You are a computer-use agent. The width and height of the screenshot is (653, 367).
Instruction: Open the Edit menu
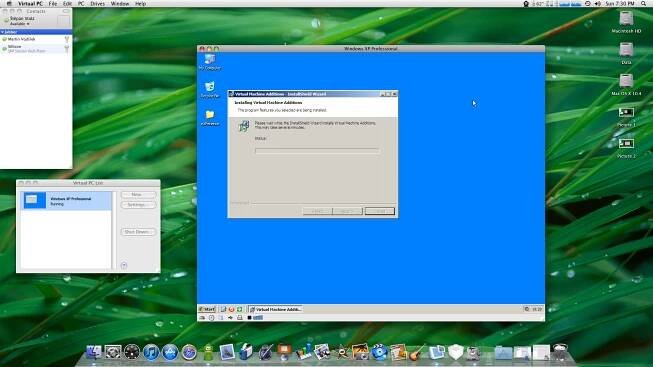pyautogui.click(x=67, y=4)
